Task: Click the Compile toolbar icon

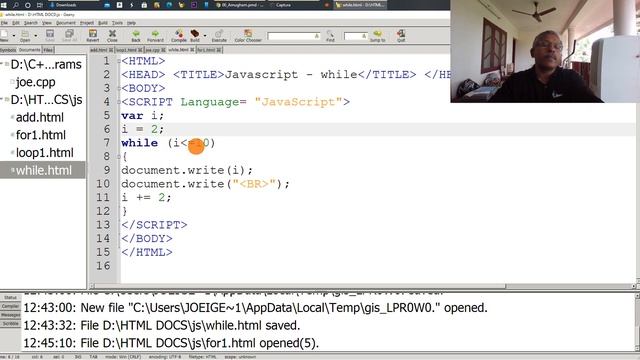Action: coord(179,36)
